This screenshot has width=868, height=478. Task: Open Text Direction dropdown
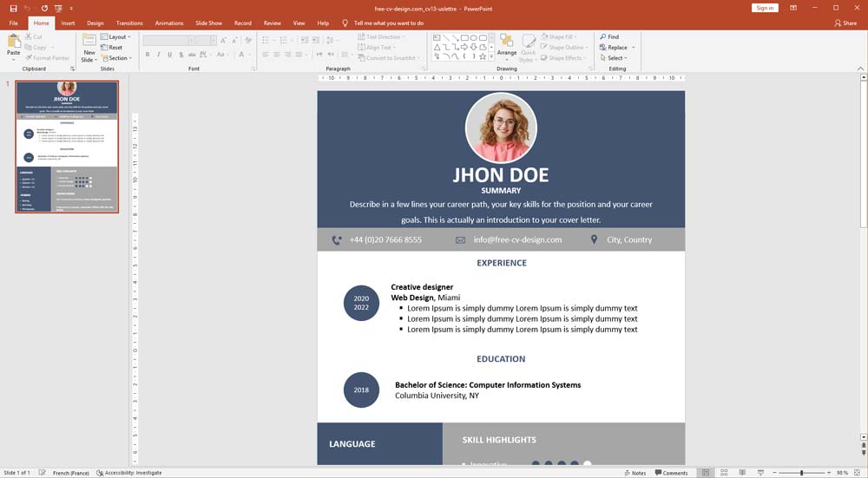coord(381,36)
